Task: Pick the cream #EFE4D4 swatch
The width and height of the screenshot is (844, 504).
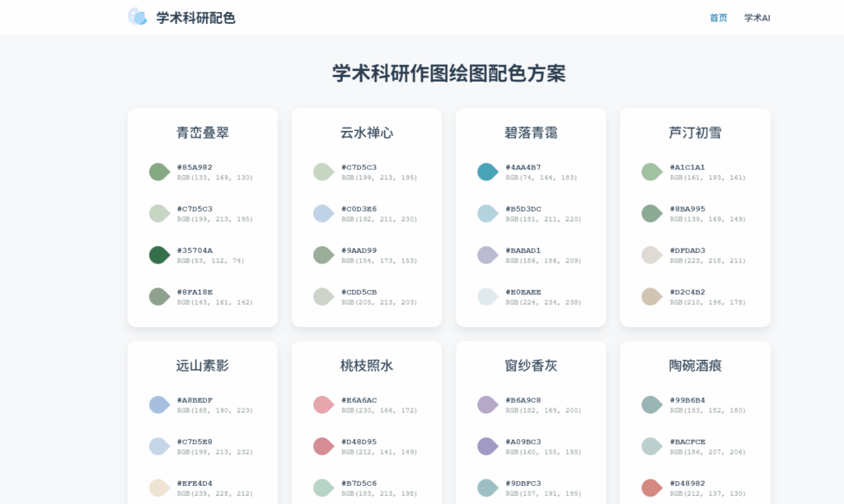Action: [x=159, y=488]
